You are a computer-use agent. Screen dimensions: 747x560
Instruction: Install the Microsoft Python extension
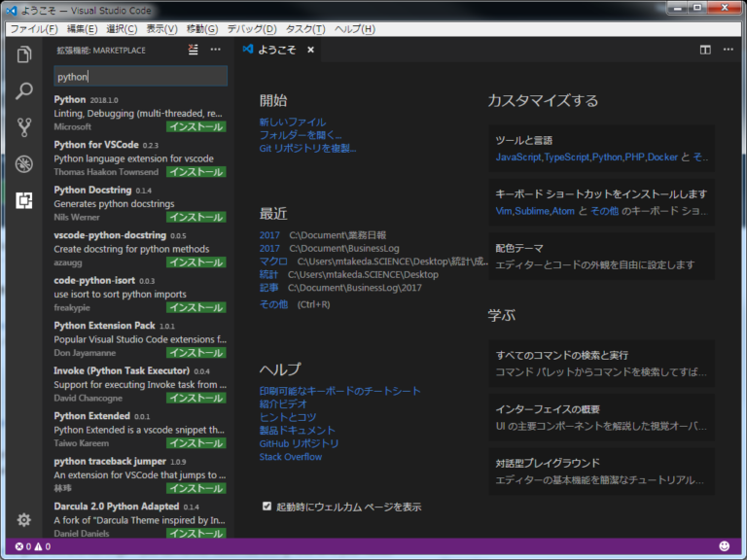point(196,126)
